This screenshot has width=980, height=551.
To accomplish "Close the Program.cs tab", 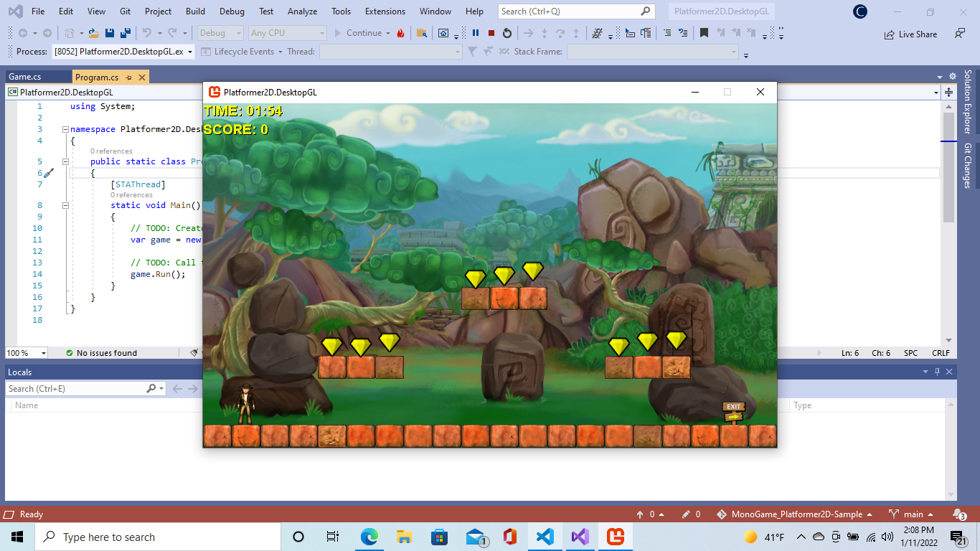I will (142, 77).
